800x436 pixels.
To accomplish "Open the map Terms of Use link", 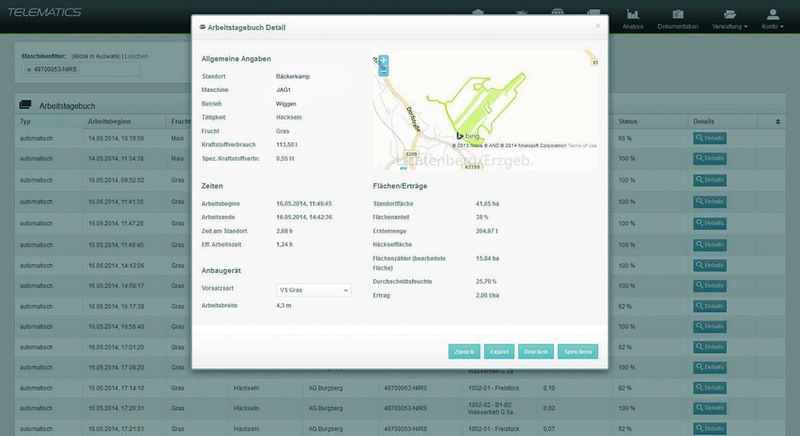I will tap(582, 145).
